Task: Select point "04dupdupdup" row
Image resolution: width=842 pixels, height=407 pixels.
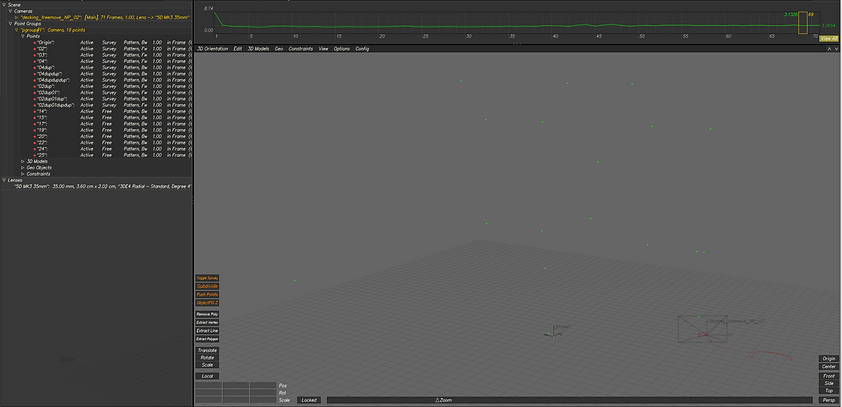Action: [x=112, y=80]
